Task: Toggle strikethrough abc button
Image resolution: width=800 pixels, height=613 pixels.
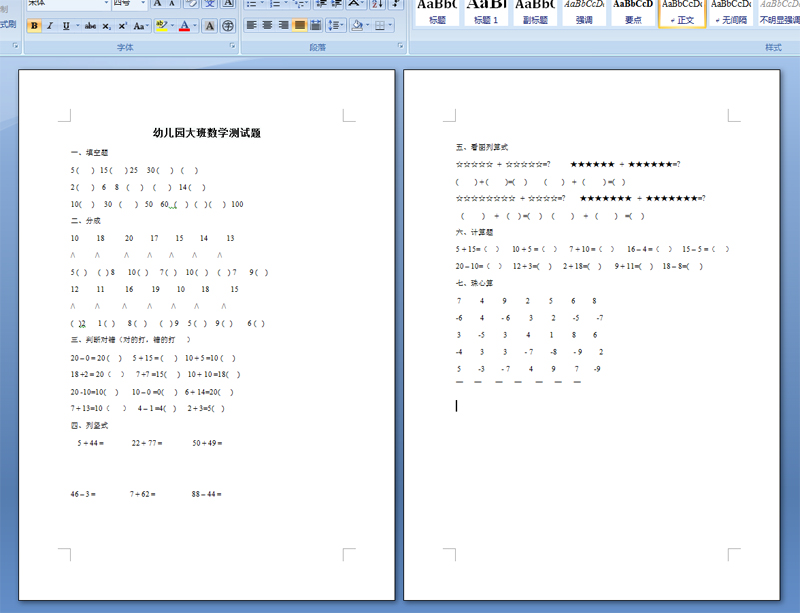Action: (90, 26)
